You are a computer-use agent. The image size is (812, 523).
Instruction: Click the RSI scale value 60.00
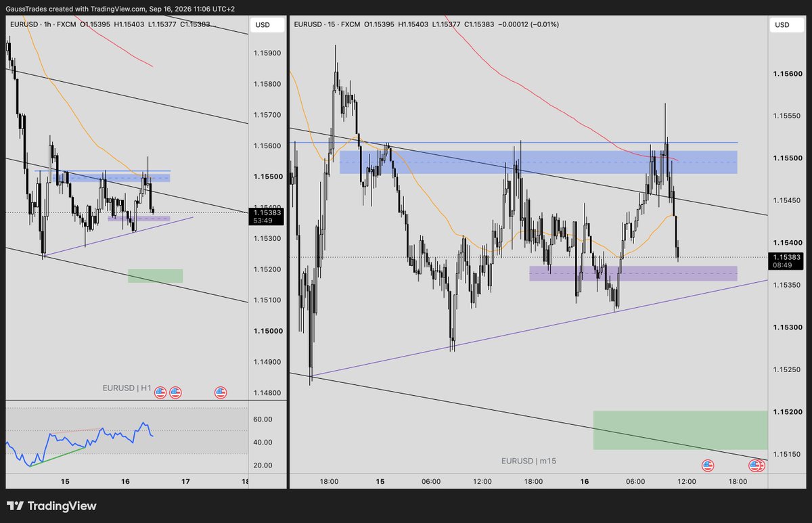click(x=263, y=419)
